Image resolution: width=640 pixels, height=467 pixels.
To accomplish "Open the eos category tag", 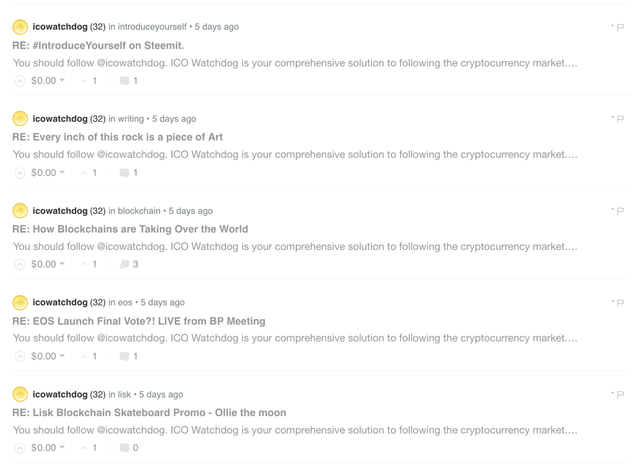I will 127,303.
